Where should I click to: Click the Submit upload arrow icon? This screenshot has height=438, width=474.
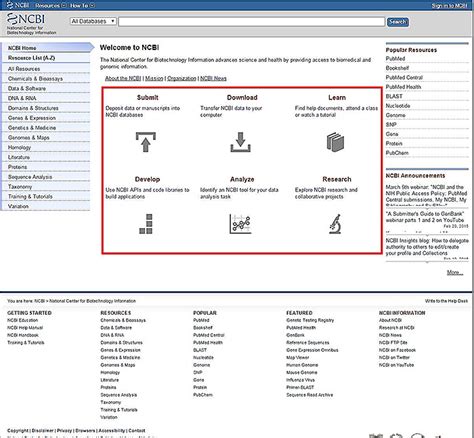coord(146,142)
